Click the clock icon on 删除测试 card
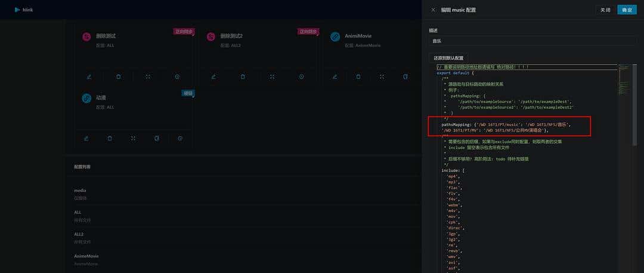 (177, 76)
